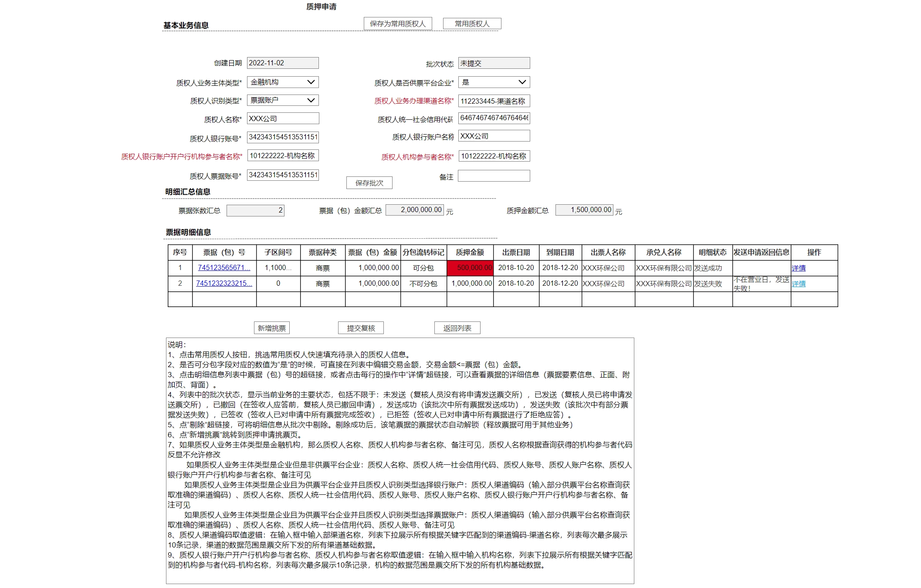Click the 出票日期 column header
Viewport: 921px width, 588px height.
point(516,252)
